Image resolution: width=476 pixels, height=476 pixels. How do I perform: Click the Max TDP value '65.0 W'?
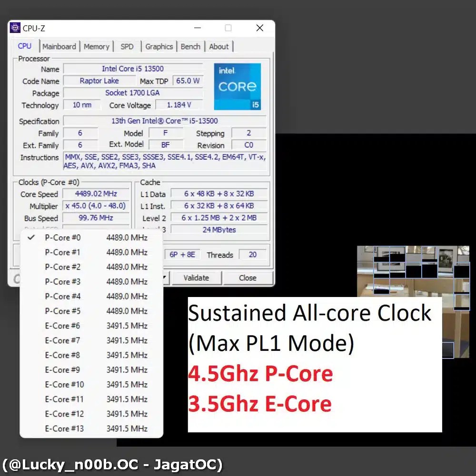tap(188, 81)
